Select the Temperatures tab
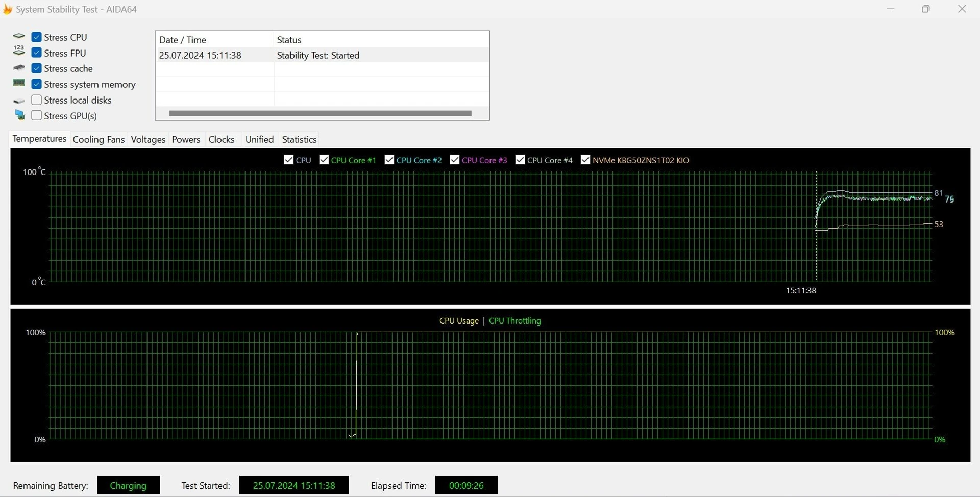The width and height of the screenshot is (980, 497). click(x=39, y=139)
